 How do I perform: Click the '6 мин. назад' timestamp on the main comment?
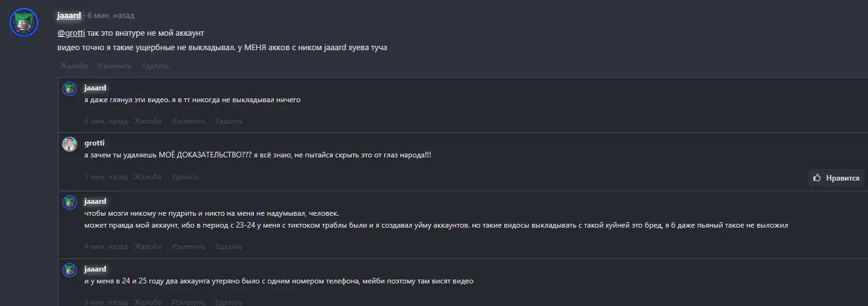pyautogui.click(x=110, y=16)
